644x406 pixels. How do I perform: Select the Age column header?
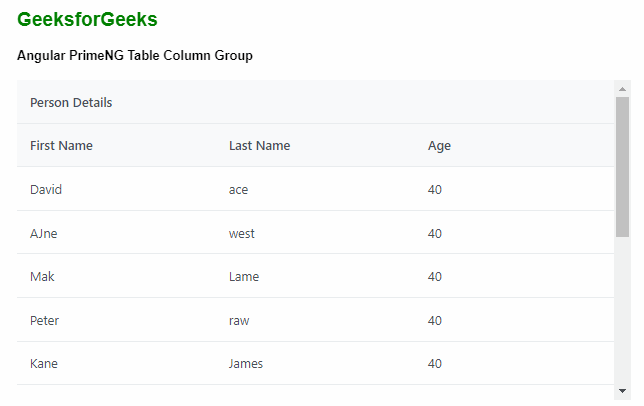[x=439, y=146]
